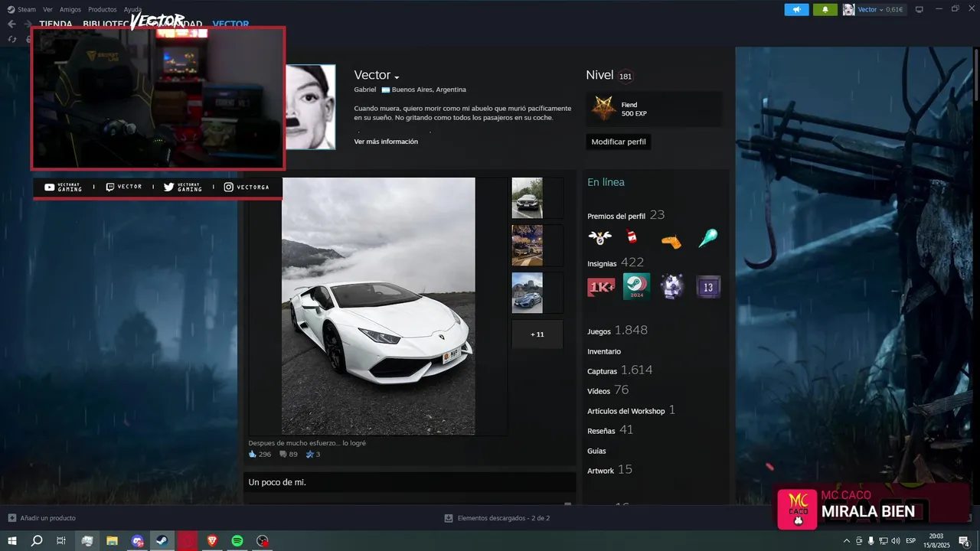Click the Windows Start button
Viewport: 980px width, 551px height.
[12, 540]
